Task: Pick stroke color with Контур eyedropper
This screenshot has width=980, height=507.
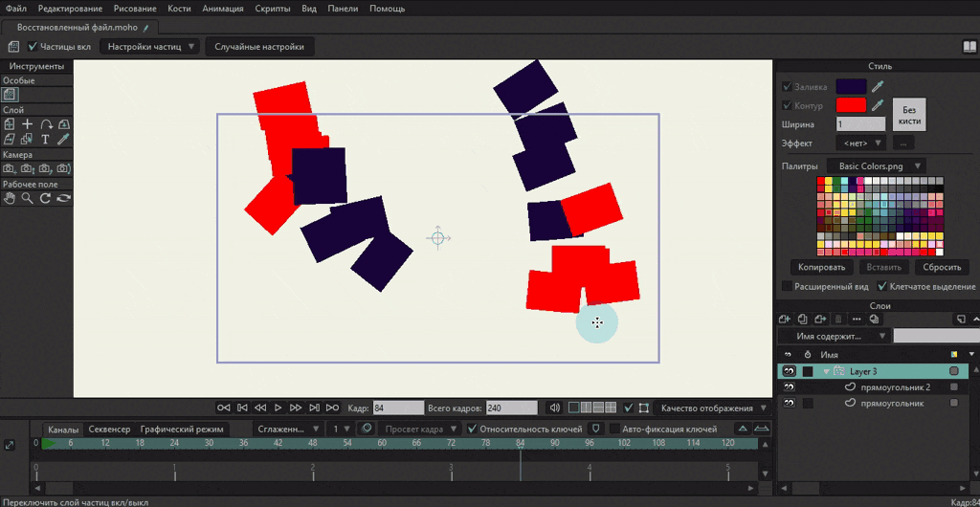Action: point(878,105)
